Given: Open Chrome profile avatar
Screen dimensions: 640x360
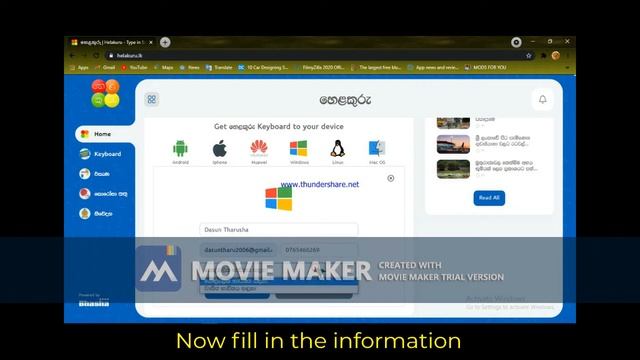Looking at the screenshot, I should click(556, 56).
